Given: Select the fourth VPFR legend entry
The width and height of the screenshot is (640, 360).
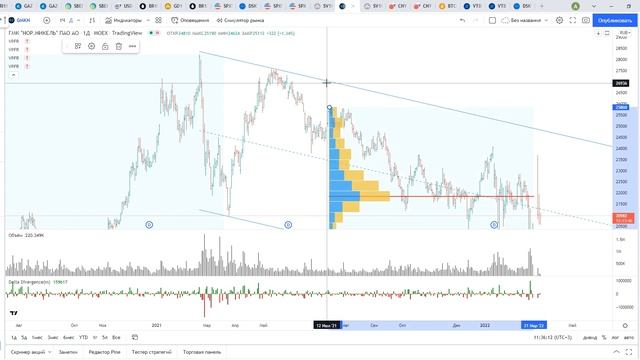Looking at the screenshot, I should (14, 66).
